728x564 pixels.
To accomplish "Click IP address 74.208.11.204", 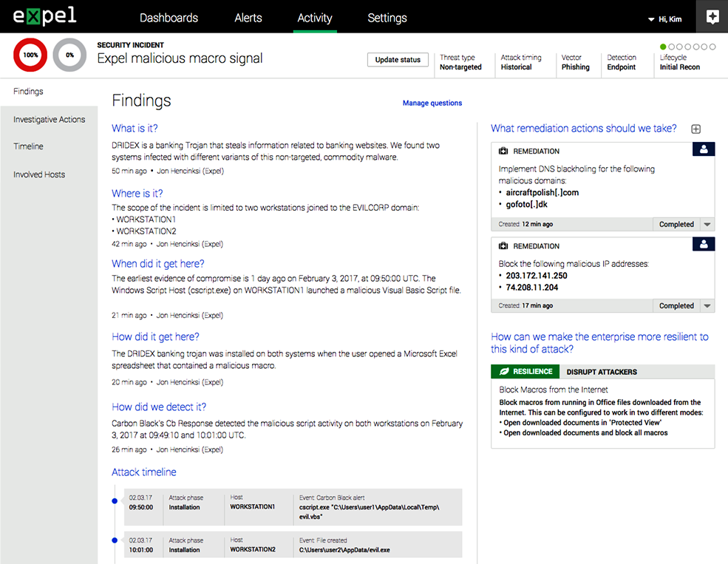I will (531, 288).
